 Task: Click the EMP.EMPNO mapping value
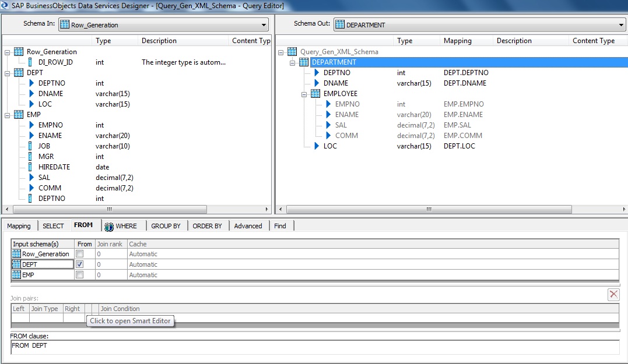(464, 104)
